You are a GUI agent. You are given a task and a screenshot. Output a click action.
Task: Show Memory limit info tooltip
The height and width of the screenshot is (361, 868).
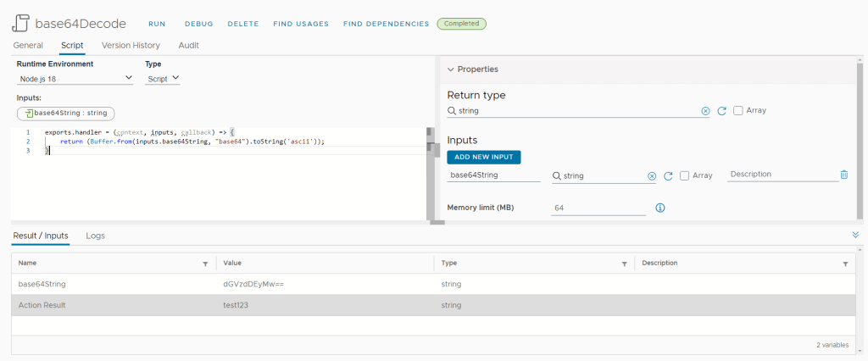660,208
